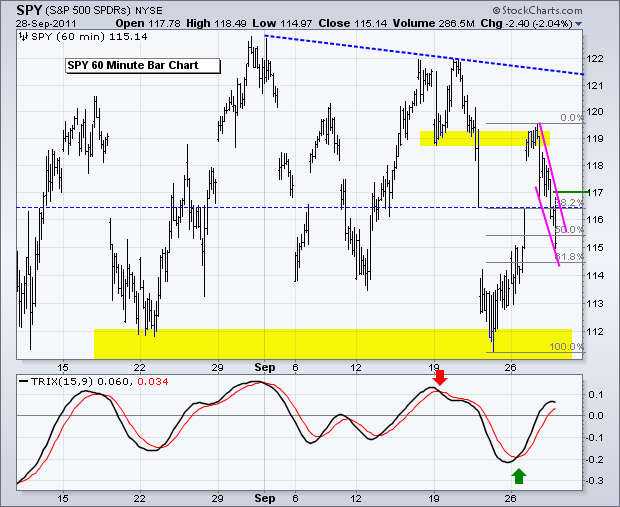Click the green up arrow under TRIX
Viewport: 620px width, 507px height.
(519, 476)
